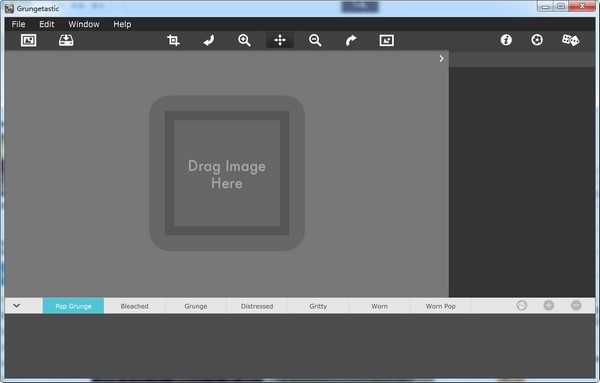
Task: Switch to the Grunge preset tab
Action: pyautogui.click(x=196, y=306)
